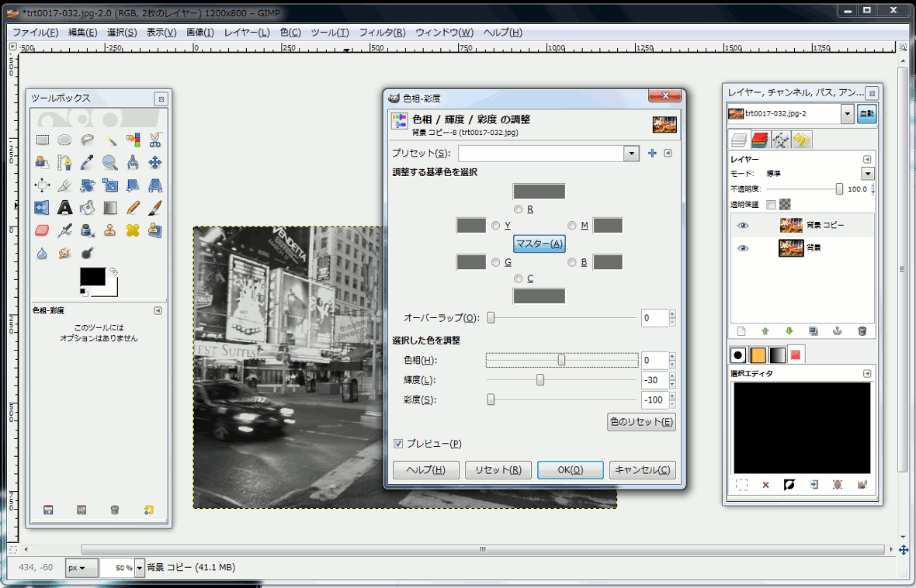This screenshot has height=588, width=916.
Task: Click the 背景 コピー layer thumbnail
Action: pyautogui.click(x=791, y=225)
